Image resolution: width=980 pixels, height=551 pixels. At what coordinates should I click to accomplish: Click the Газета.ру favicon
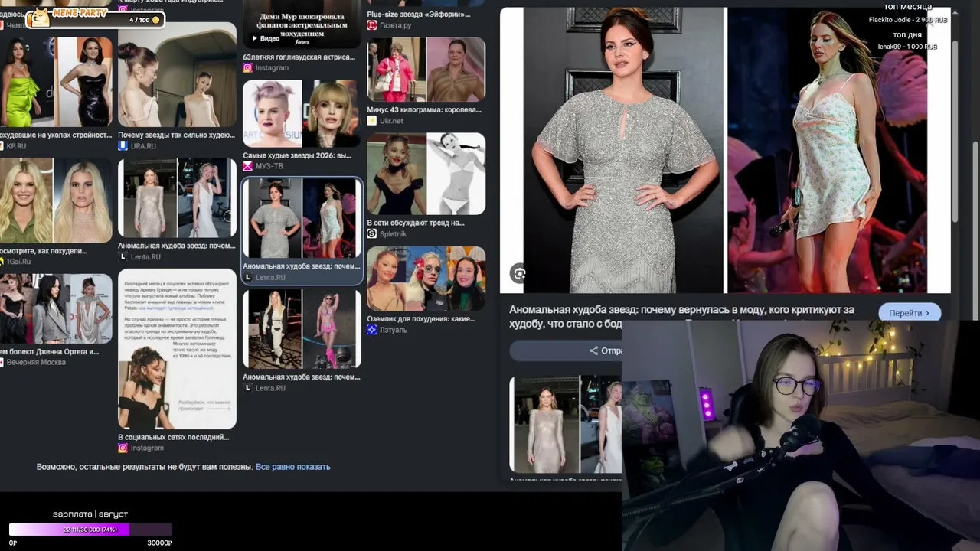pyautogui.click(x=372, y=25)
